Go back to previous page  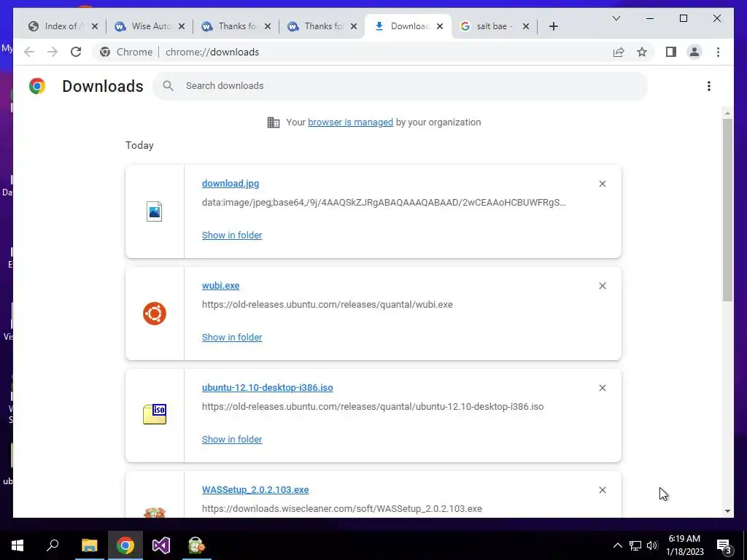pos(29,52)
